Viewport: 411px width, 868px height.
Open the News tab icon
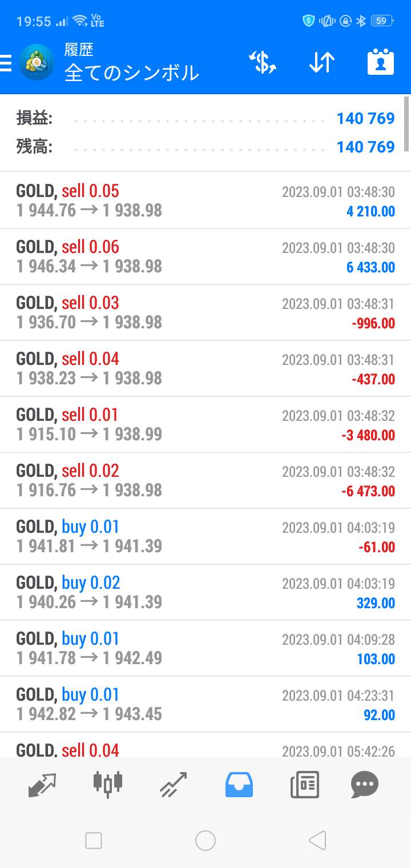304,785
